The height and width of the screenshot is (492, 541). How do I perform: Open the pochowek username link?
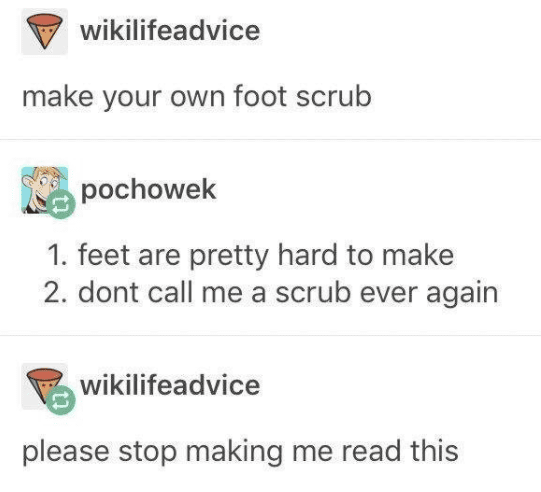click(x=148, y=190)
